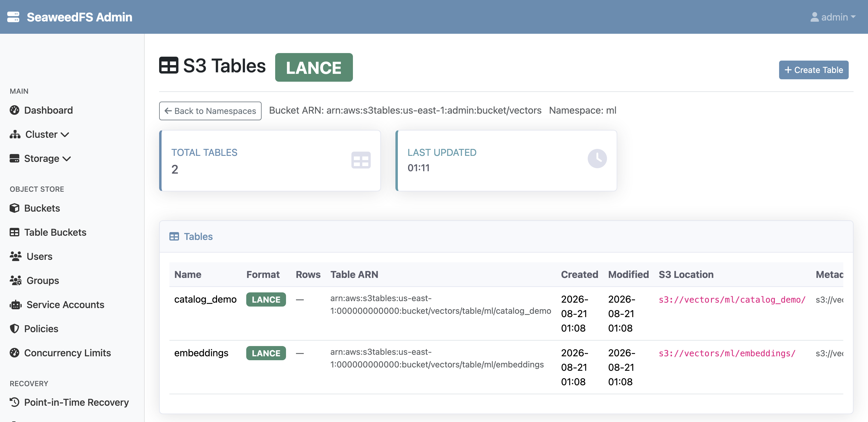Go Back to Namespaces
The image size is (868, 422).
[210, 111]
